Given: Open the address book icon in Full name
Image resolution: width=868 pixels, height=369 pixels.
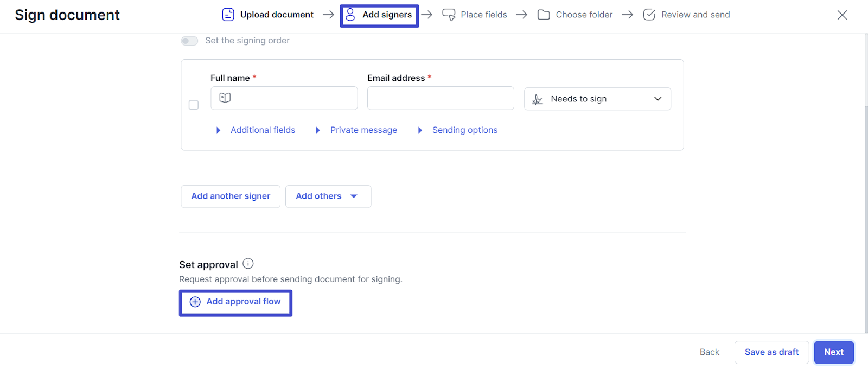Looking at the screenshot, I should pyautogui.click(x=225, y=98).
